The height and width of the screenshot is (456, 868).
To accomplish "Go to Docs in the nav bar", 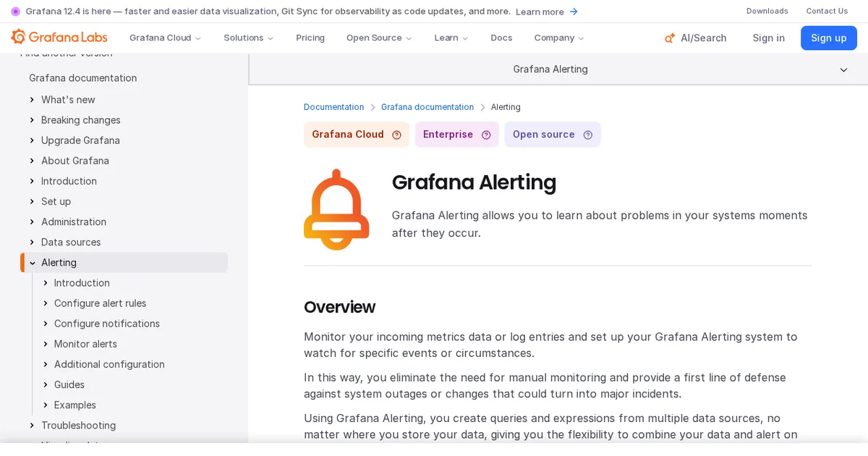I will point(501,38).
